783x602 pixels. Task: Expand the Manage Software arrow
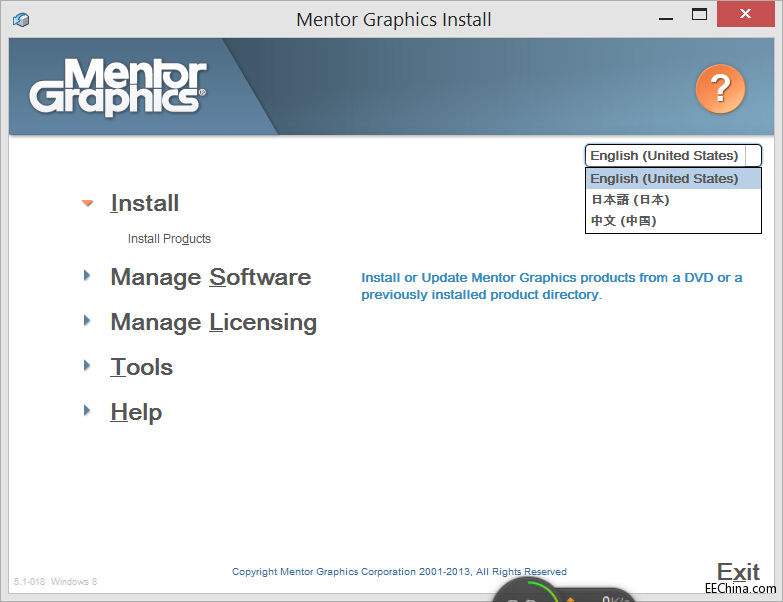(x=87, y=275)
